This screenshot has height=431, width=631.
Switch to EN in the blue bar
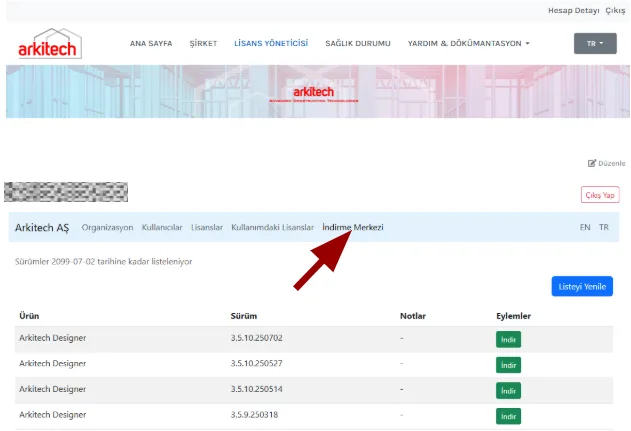pos(585,227)
